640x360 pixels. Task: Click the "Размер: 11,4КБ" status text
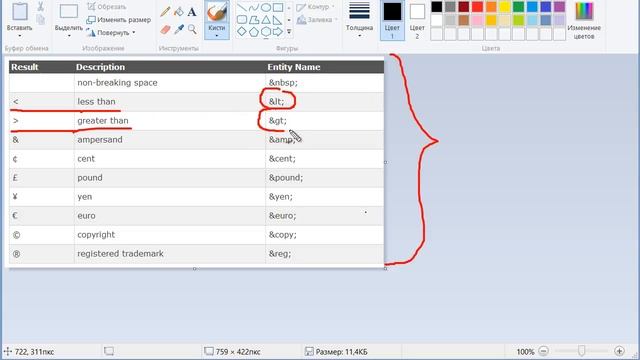342,351
